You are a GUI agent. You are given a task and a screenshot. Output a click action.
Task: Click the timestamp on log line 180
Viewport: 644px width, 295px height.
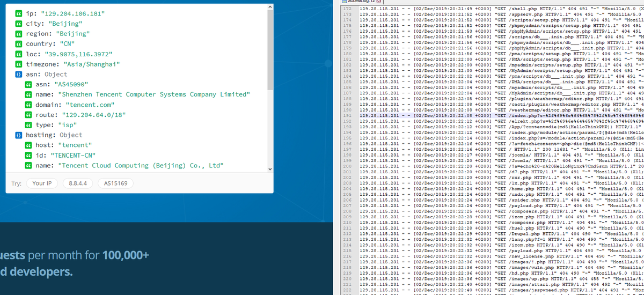click(x=452, y=54)
